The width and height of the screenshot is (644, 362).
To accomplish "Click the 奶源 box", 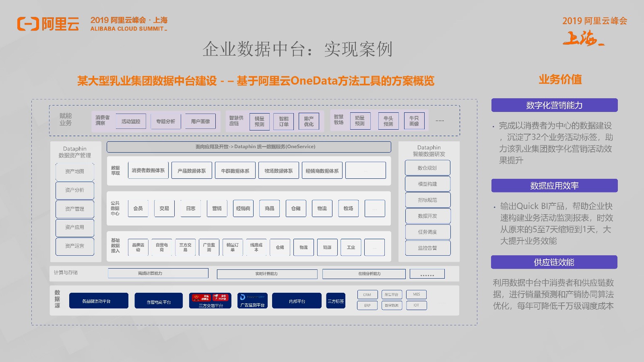I will point(327,247).
